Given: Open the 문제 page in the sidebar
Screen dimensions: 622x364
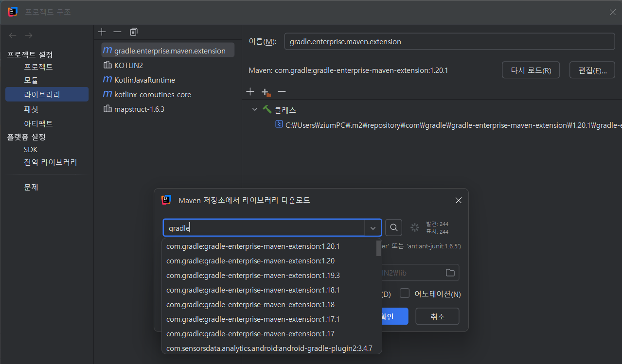Looking at the screenshot, I should pos(31,187).
